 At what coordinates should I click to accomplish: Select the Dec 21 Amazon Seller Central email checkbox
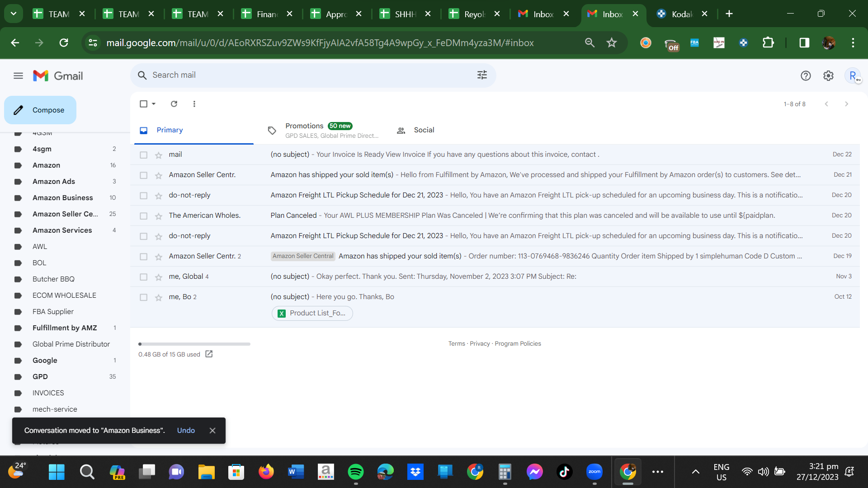[x=144, y=175]
